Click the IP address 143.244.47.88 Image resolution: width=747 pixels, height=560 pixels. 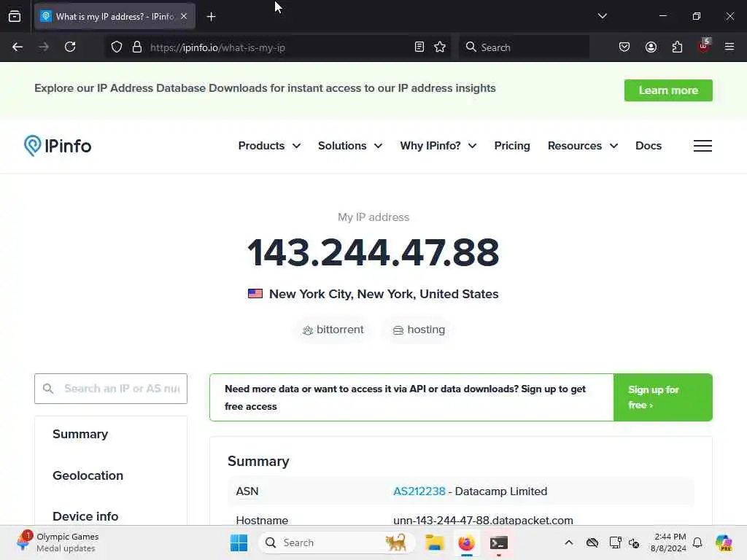pos(373,252)
